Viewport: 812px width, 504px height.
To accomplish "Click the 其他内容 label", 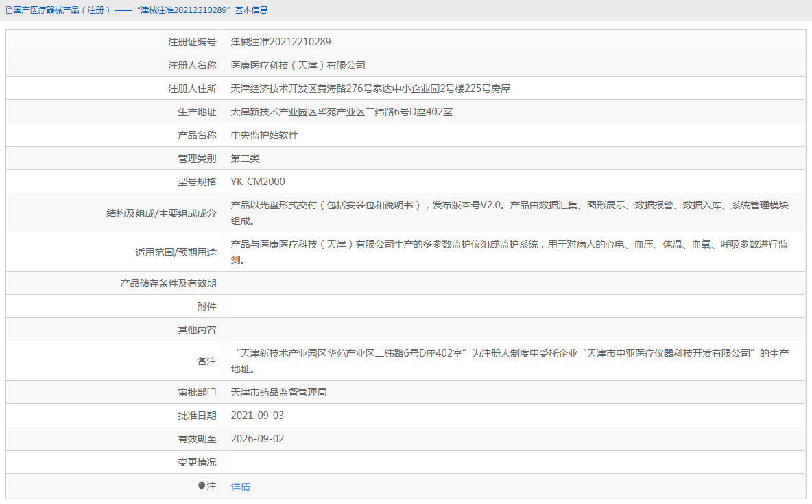I will pos(197,330).
